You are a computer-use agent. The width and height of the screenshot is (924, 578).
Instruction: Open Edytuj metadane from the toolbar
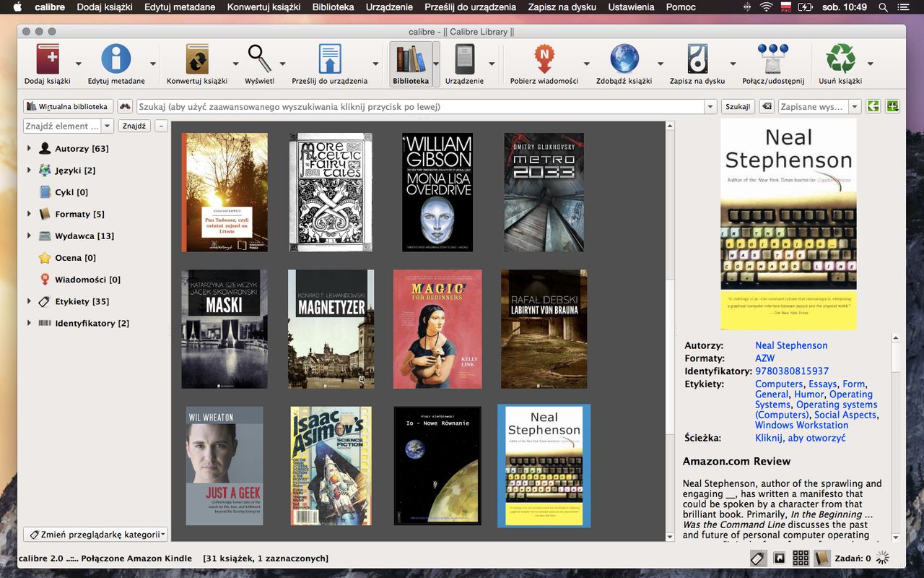116,59
